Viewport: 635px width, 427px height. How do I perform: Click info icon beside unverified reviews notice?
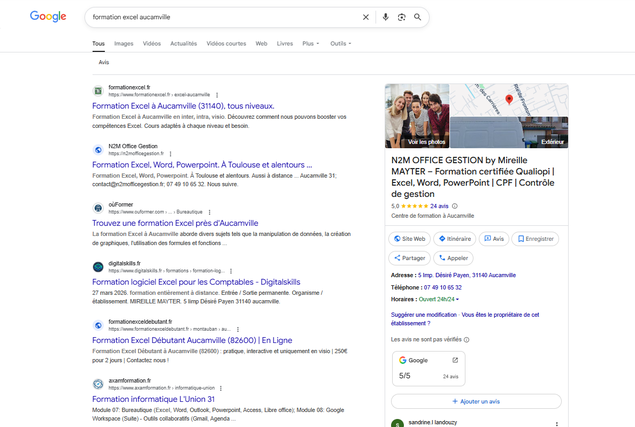coord(467,340)
